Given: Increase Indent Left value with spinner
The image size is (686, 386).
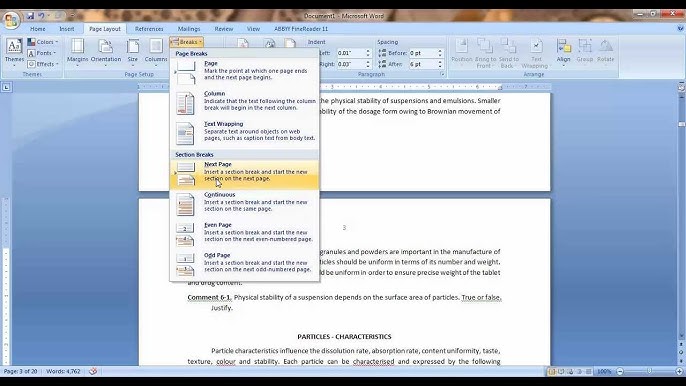Looking at the screenshot, I should pyautogui.click(x=368, y=51).
